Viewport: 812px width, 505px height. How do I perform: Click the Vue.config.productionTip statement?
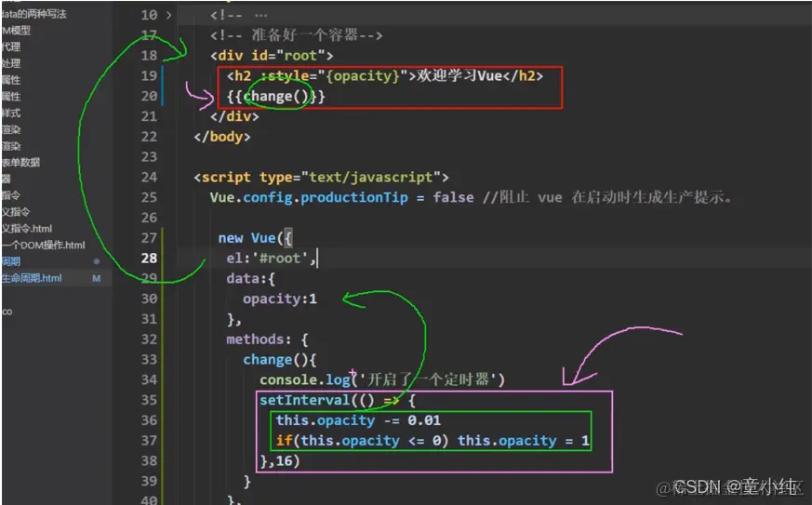pyautogui.click(x=341, y=197)
